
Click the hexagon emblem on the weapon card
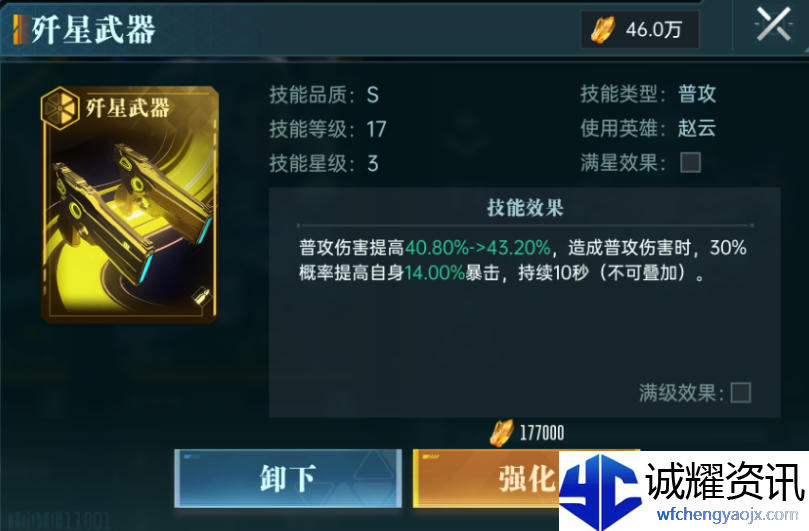click(x=60, y=108)
